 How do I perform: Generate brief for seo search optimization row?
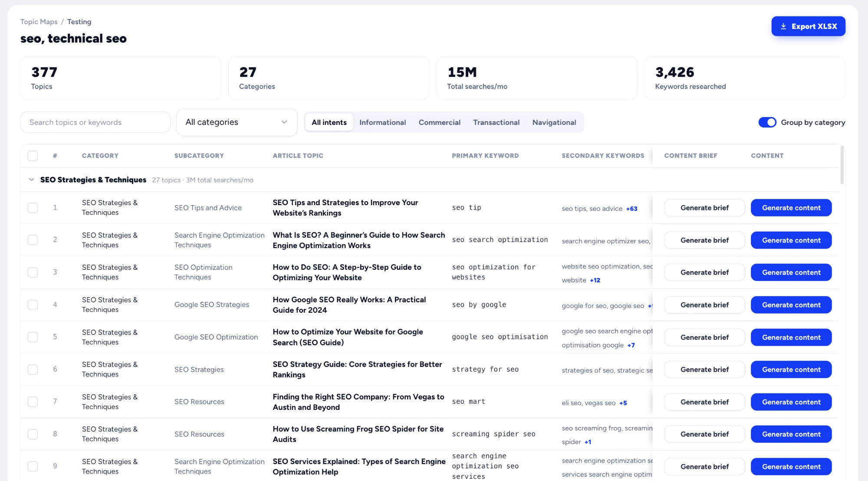pyautogui.click(x=704, y=240)
